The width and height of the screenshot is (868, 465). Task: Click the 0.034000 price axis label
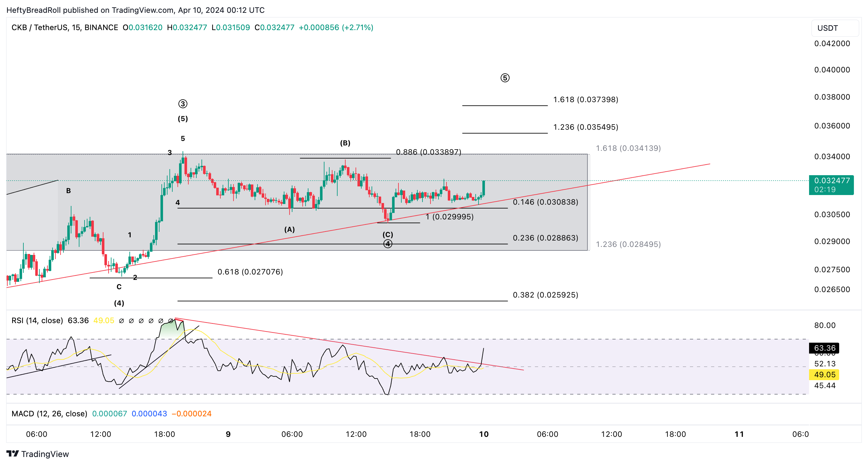832,156
